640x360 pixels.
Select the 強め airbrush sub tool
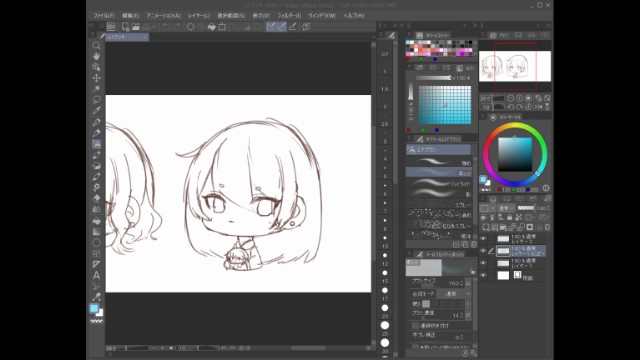pos(439,162)
